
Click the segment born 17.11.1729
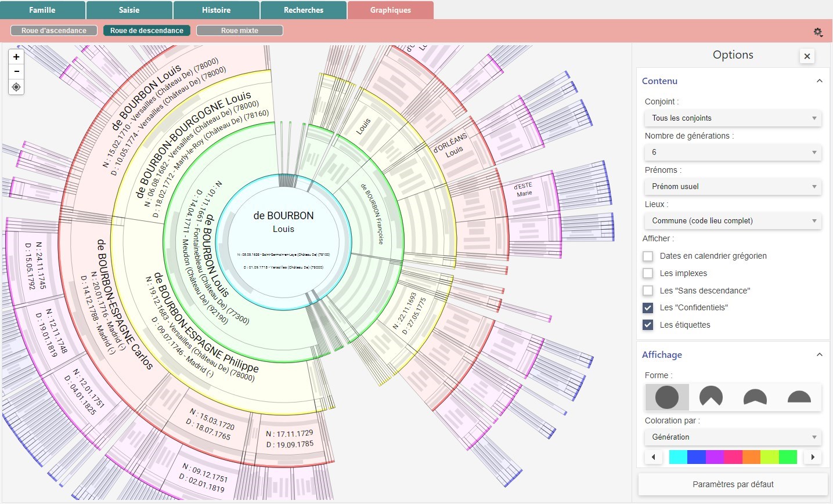tap(289, 439)
